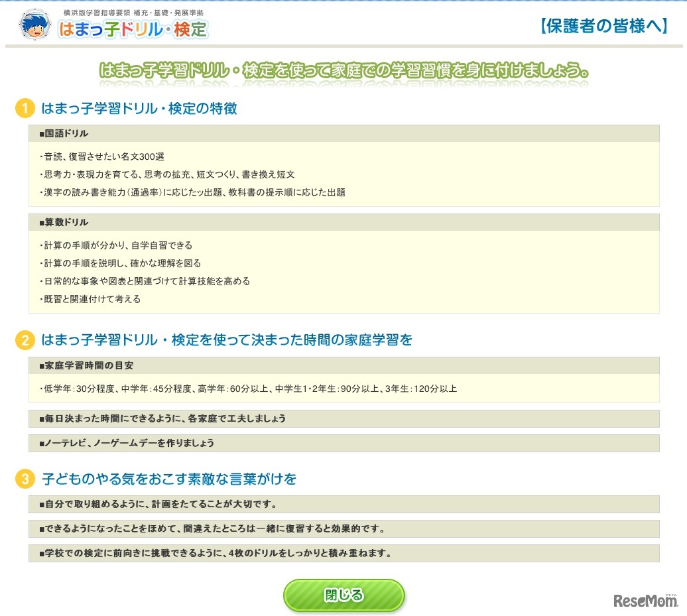Viewport: 687px width, 616px height.
Task: Click the line starting 低学年:30分程度
Action: click(249, 389)
